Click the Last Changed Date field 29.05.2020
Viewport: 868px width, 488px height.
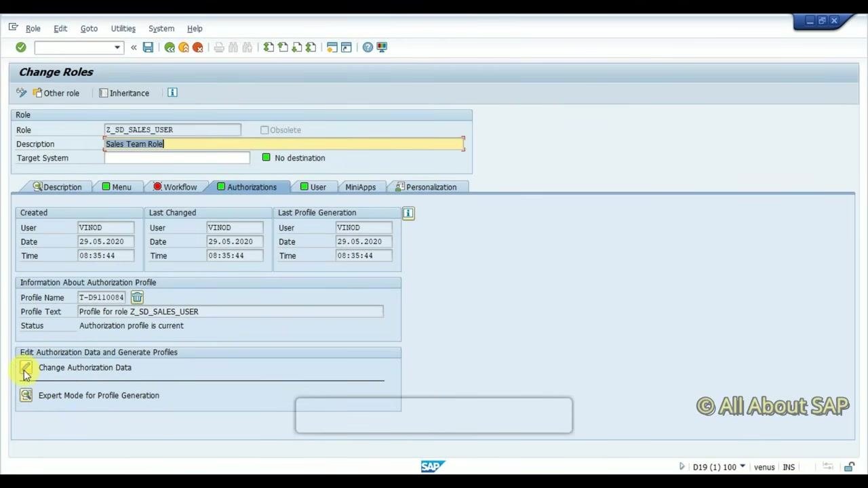[235, 242]
